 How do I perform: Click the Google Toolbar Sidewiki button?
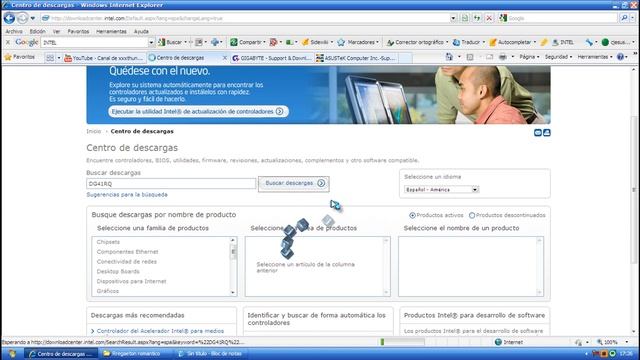point(317,42)
